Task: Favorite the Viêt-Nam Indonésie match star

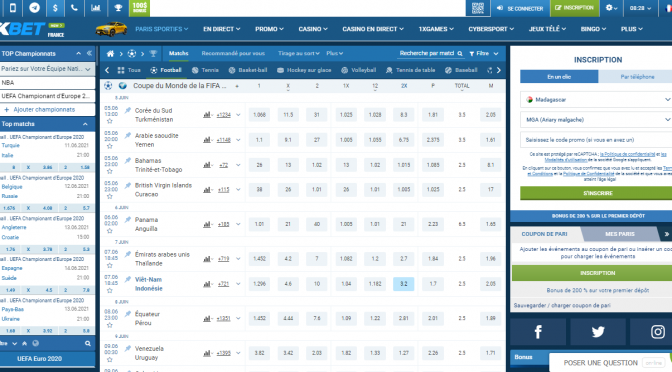Action: [110, 291]
